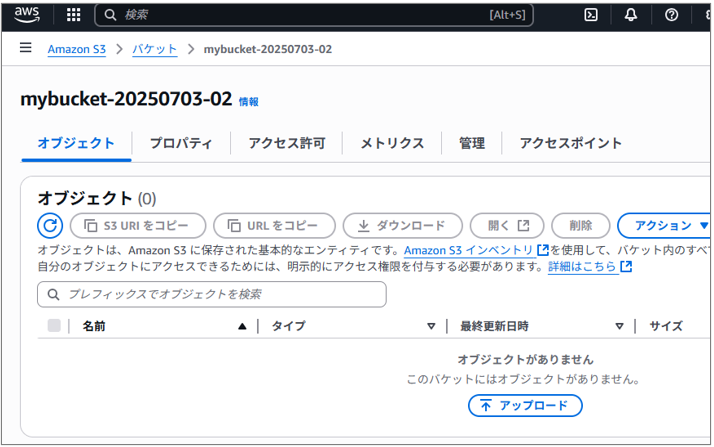
Task: Click the 削除 button
Action: (x=581, y=226)
